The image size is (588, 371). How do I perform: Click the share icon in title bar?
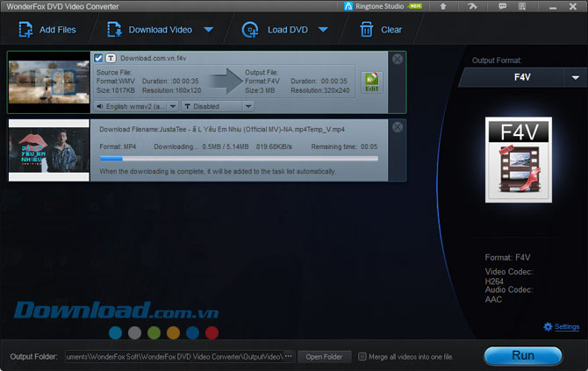coord(472,6)
